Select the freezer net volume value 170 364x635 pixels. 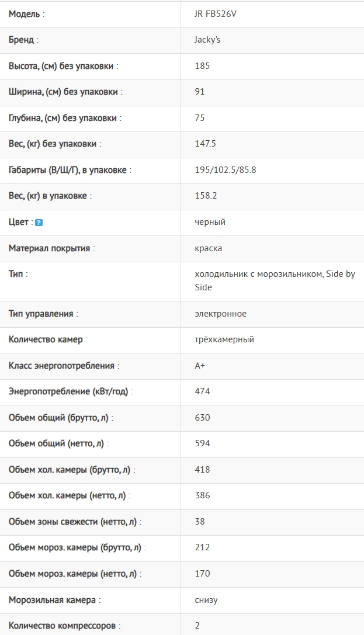pos(202,574)
